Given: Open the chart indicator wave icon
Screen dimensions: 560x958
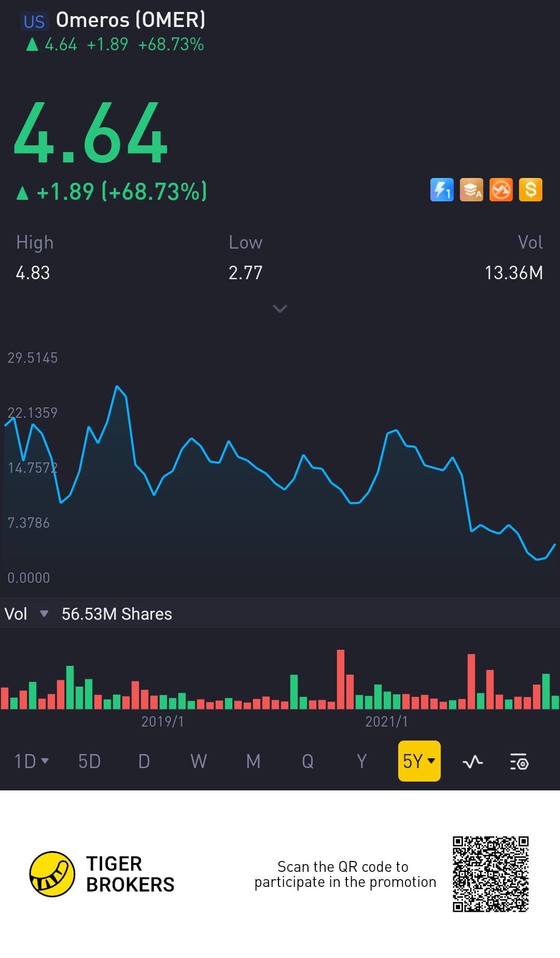Looking at the screenshot, I should (x=472, y=762).
